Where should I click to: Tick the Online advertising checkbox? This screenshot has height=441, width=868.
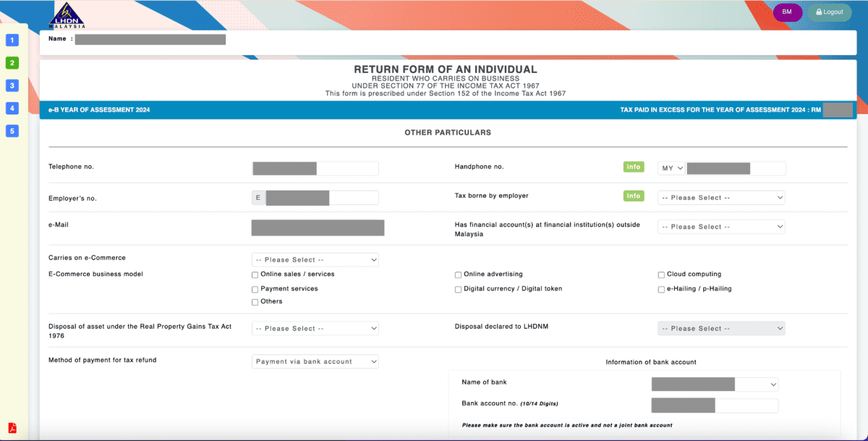coord(458,275)
